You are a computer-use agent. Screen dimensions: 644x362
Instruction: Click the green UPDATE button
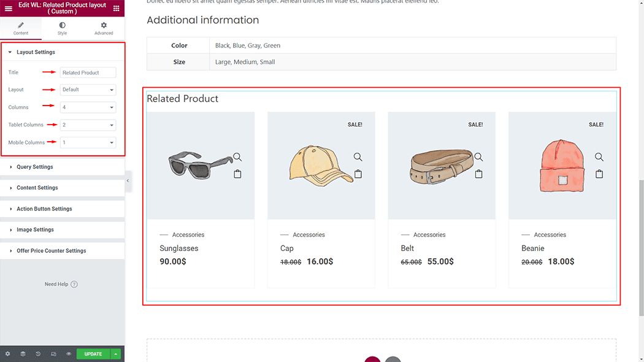point(93,354)
